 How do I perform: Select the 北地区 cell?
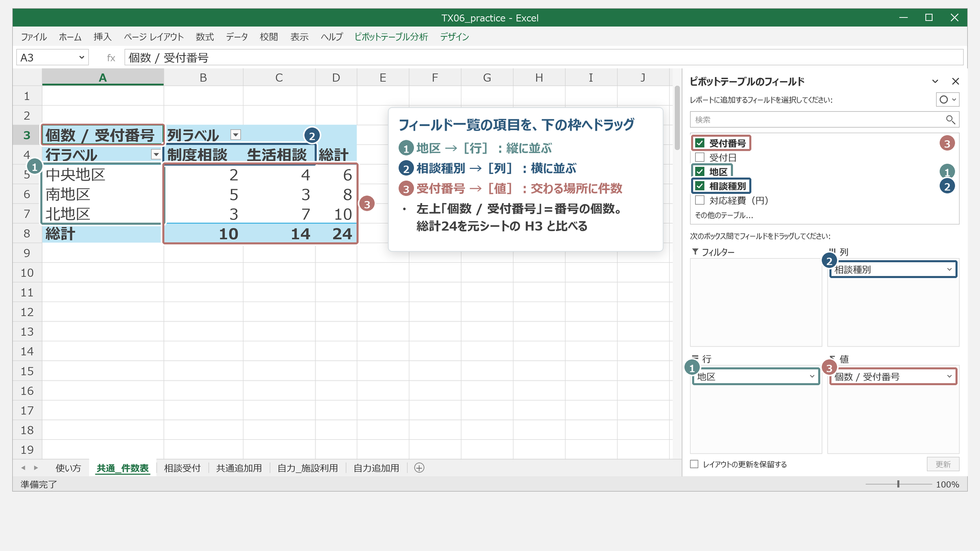[x=102, y=214]
